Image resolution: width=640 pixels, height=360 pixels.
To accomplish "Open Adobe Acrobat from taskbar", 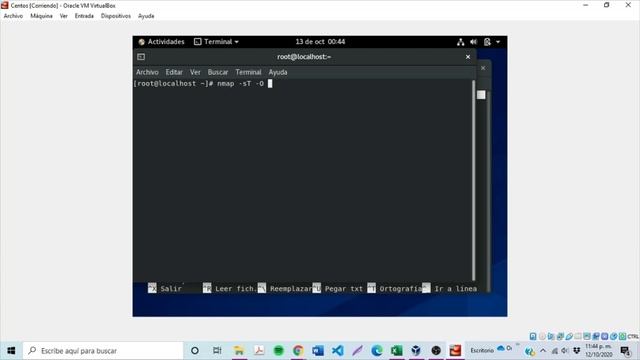I will 259,351.
